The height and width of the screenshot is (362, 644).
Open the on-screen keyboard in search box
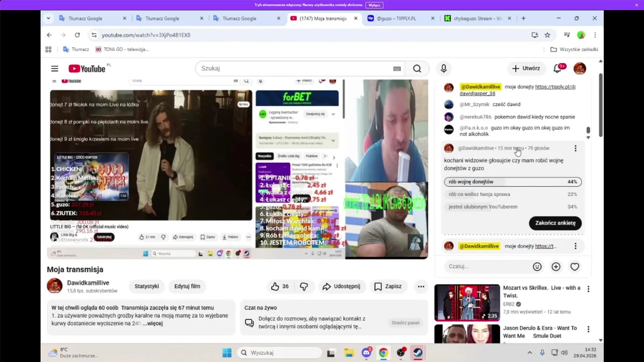[x=397, y=68]
